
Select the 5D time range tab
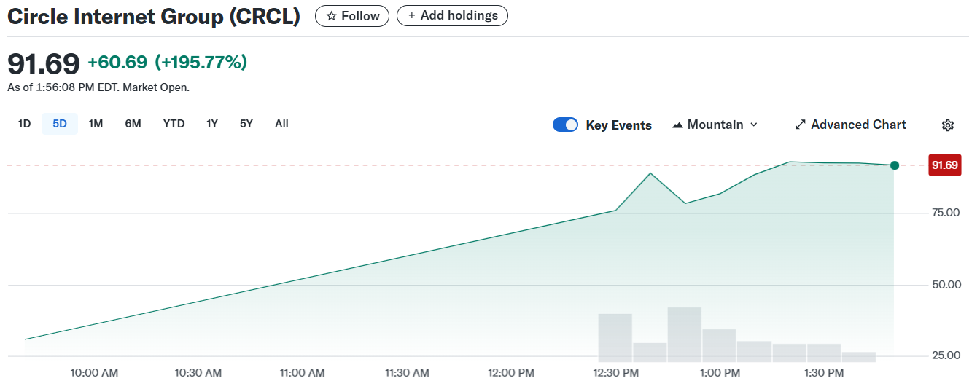60,124
